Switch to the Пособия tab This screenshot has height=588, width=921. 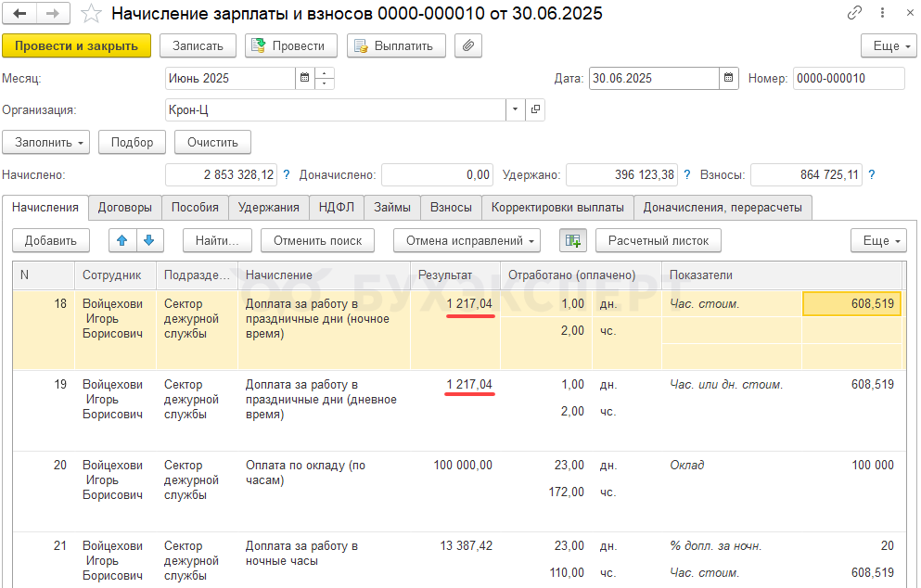(195, 208)
